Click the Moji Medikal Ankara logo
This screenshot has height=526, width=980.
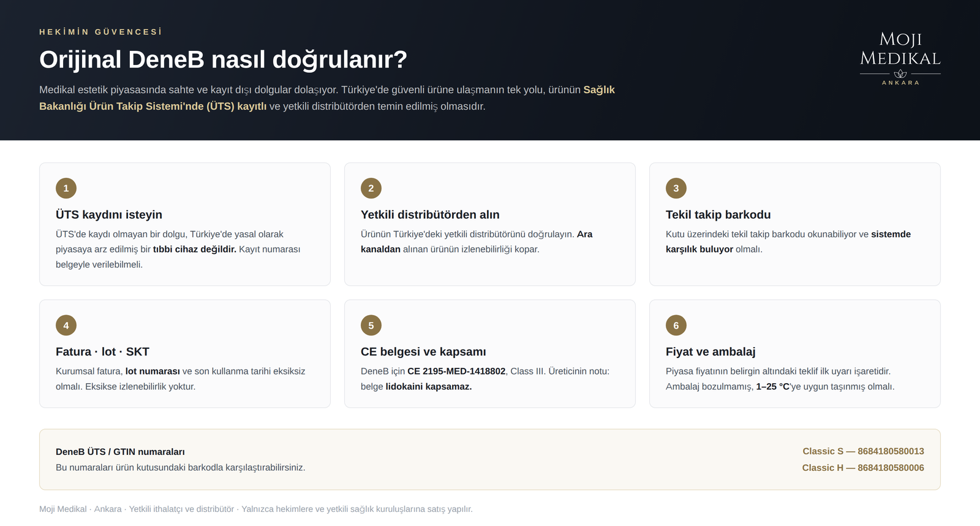point(900,58)
